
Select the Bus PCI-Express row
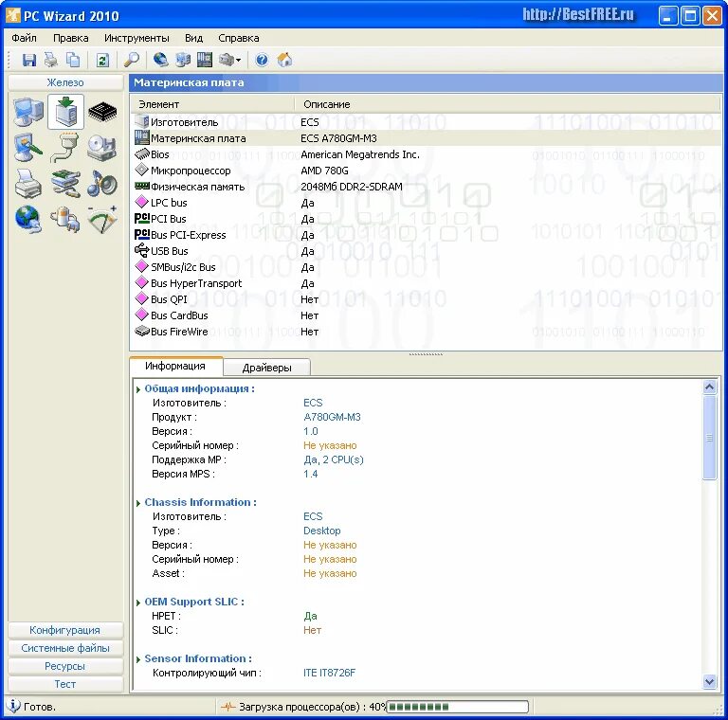point(427,235)
